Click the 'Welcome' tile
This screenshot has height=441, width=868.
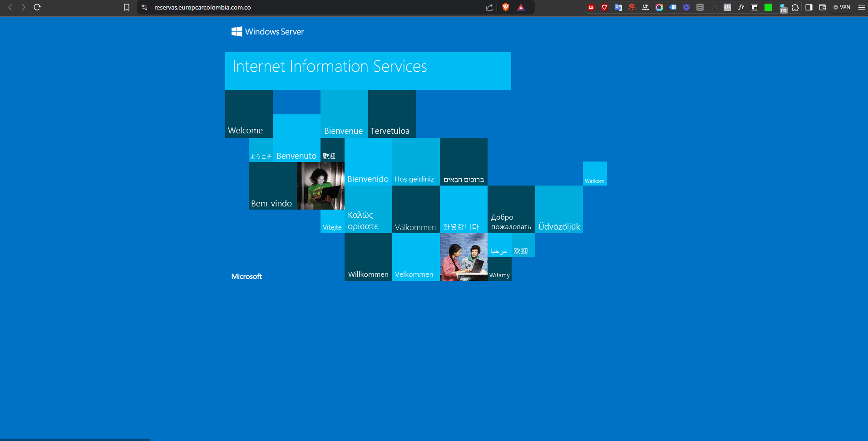point(249,114)
